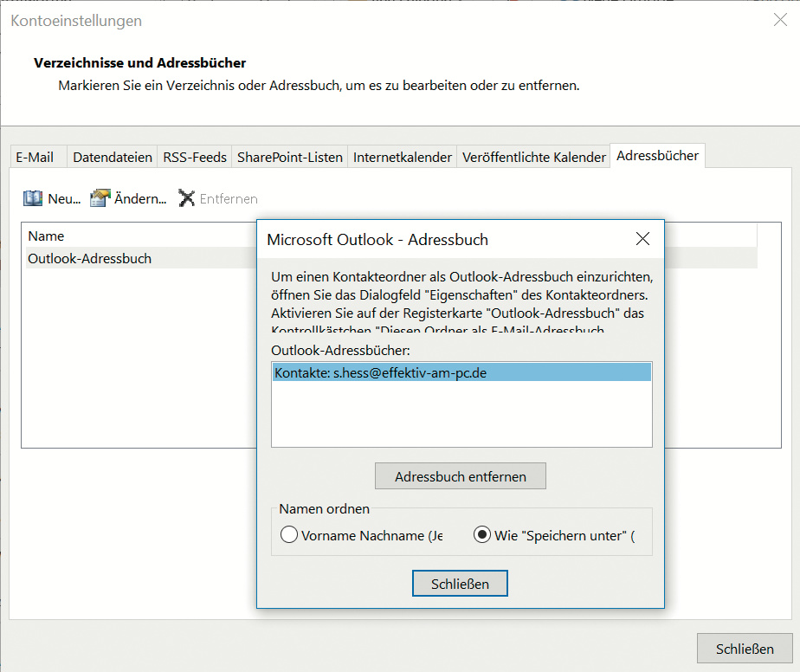Select the Adressbücher tab
The height and width of the screenshot is (672, 800).
(x=657, y=156)
